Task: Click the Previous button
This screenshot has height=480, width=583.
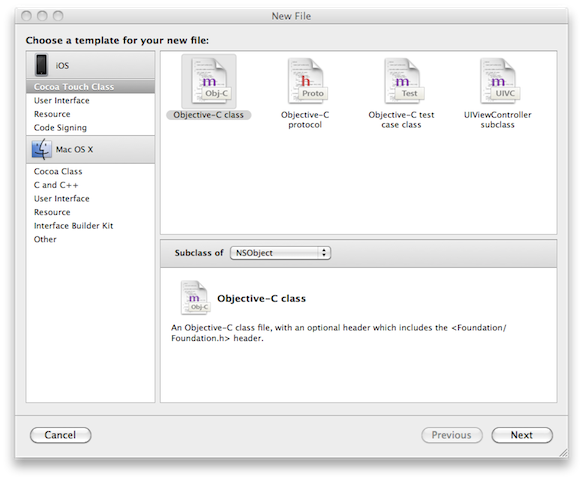Action: pyautogui.click(x=452, y=435)
